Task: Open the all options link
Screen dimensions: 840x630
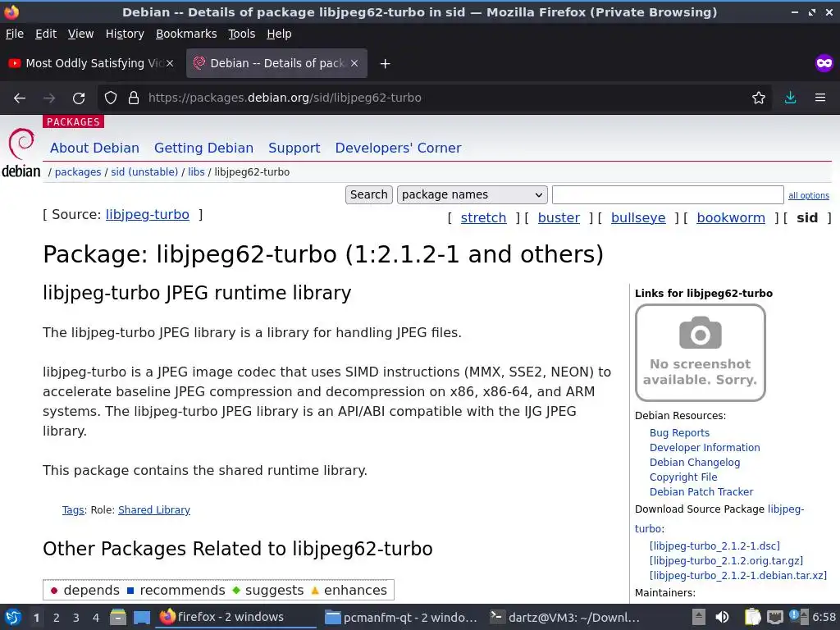Action: point(808,195)
